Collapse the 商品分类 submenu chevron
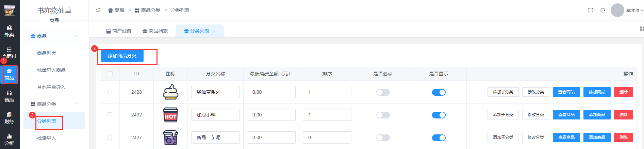Image resolution: width=644 pixels, height=149 pixels. click(77, 104)
